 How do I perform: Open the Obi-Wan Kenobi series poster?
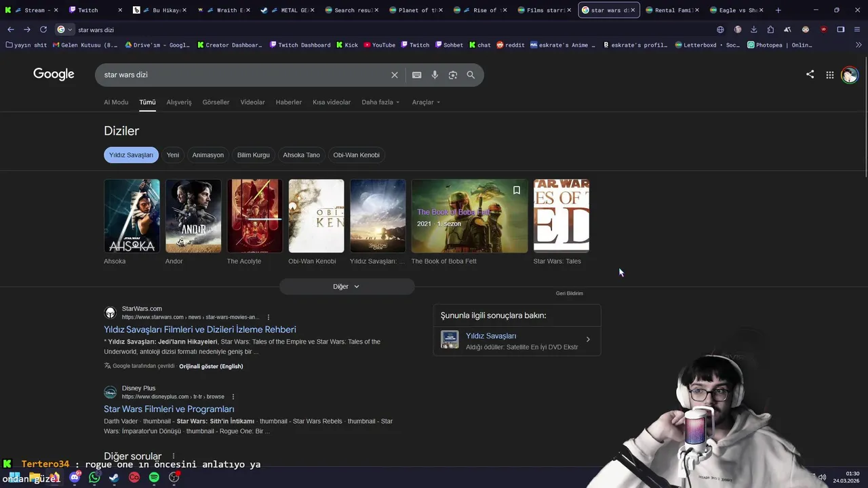pos(316,216)
